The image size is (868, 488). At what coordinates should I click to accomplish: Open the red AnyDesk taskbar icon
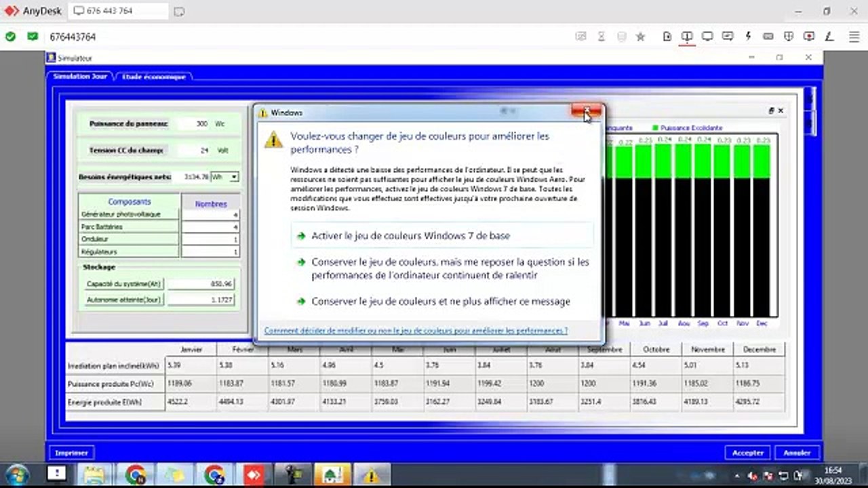254,474
